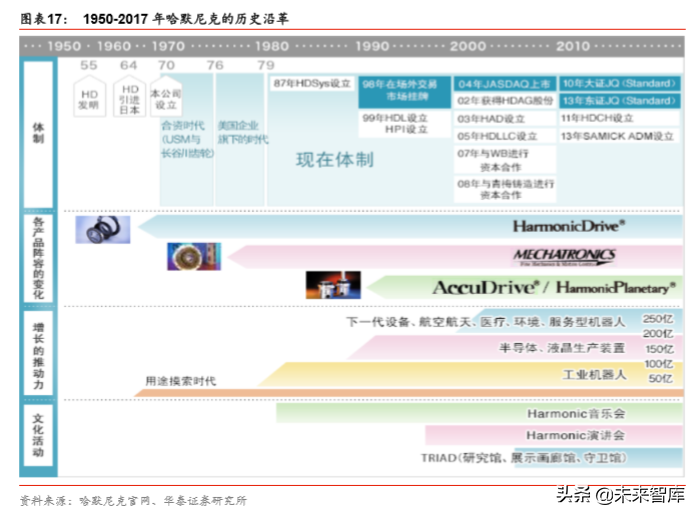Click the "150亿" scale value
This screenshot has height=518, width=699.
pos(659,349)
